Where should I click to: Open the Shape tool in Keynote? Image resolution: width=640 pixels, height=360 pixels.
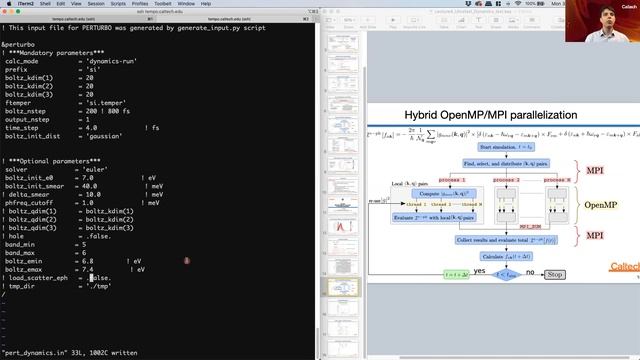pyautogui.click(x=496, y=21)
